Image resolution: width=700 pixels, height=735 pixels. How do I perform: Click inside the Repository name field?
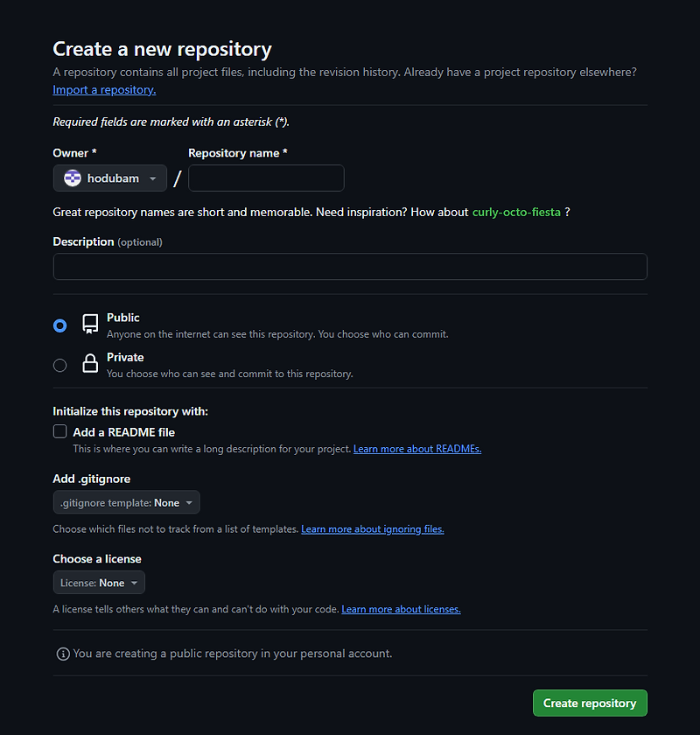(x=266, y=178)
